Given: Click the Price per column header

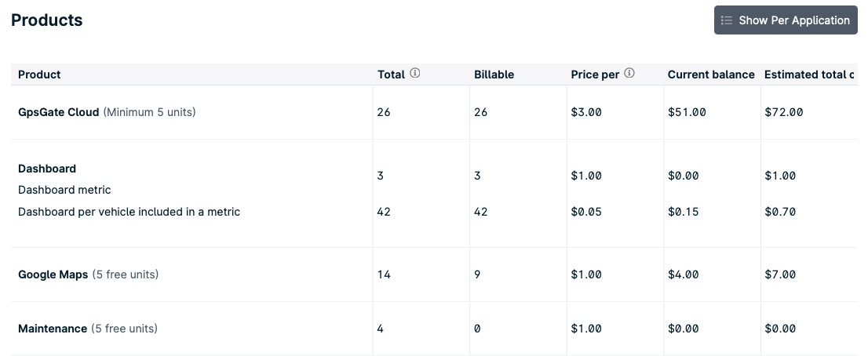Looking at the screenshot, I should (595, 74).
